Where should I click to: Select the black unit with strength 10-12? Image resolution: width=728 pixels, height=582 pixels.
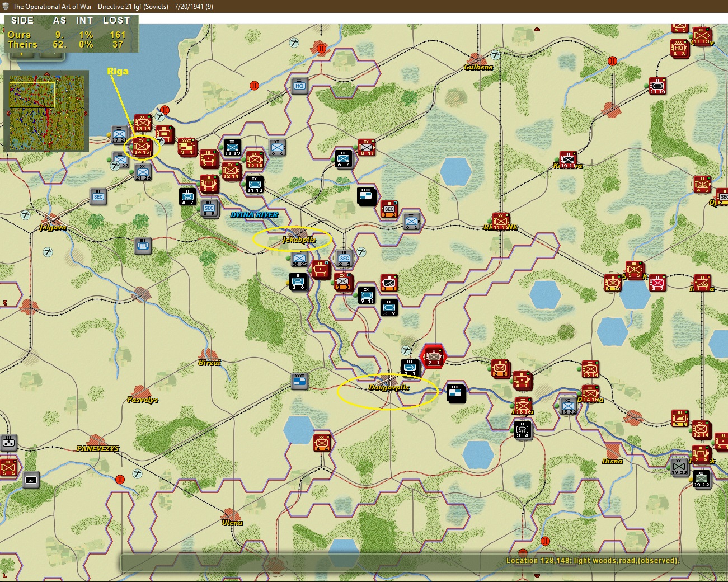pos(701,479)
